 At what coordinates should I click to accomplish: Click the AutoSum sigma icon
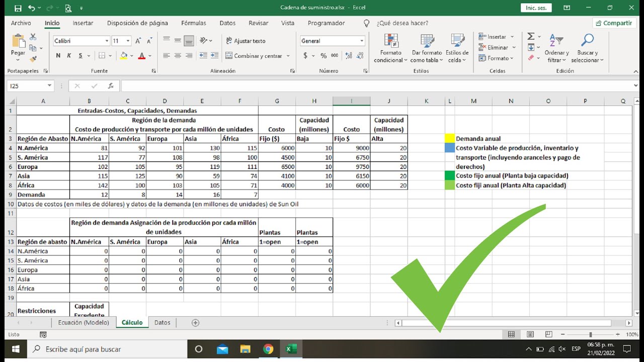tap(531, 37)
